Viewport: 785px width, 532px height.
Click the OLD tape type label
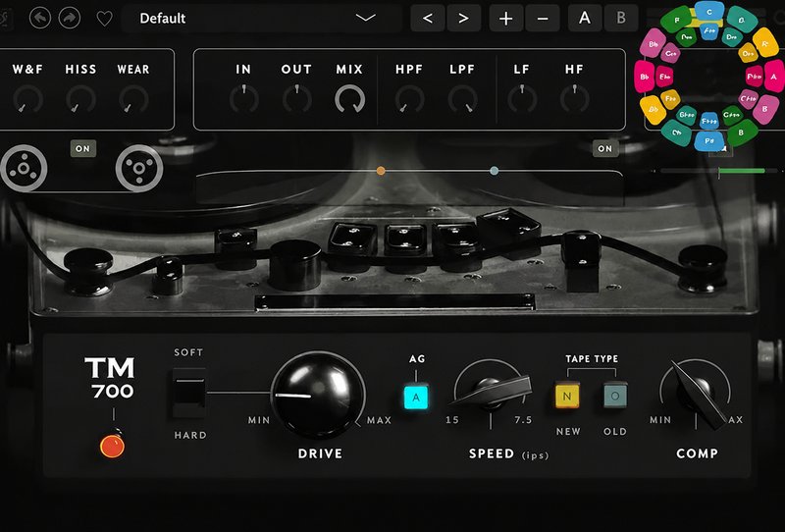(615, 431)
